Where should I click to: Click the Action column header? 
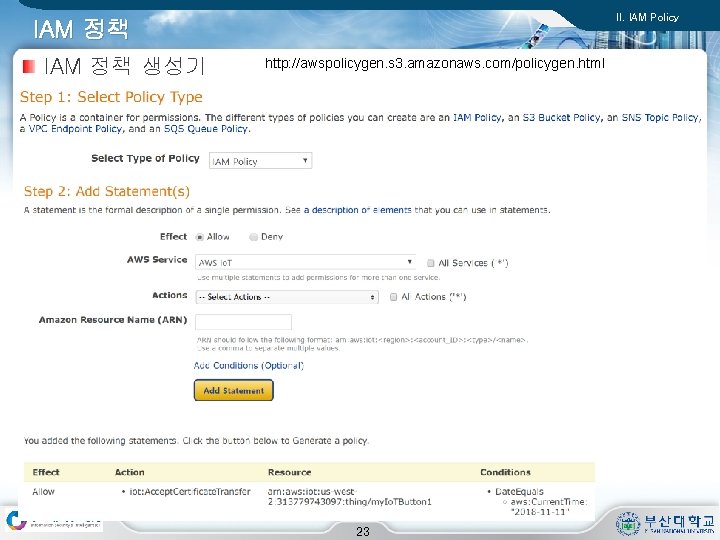(129, 472)
